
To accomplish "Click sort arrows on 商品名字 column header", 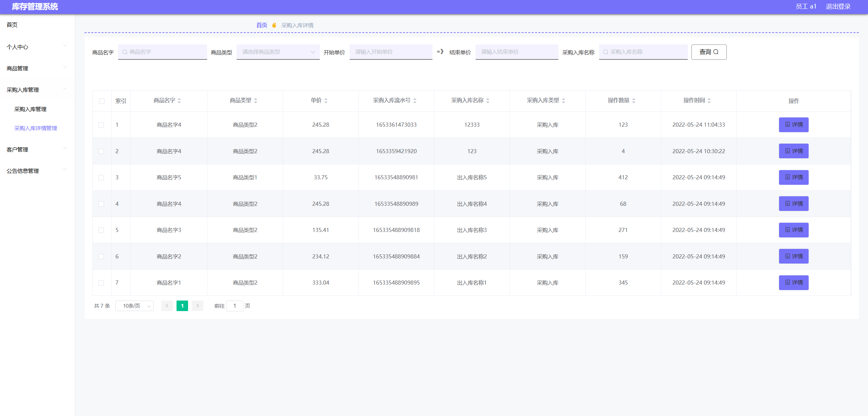I will tap(179, 101).
